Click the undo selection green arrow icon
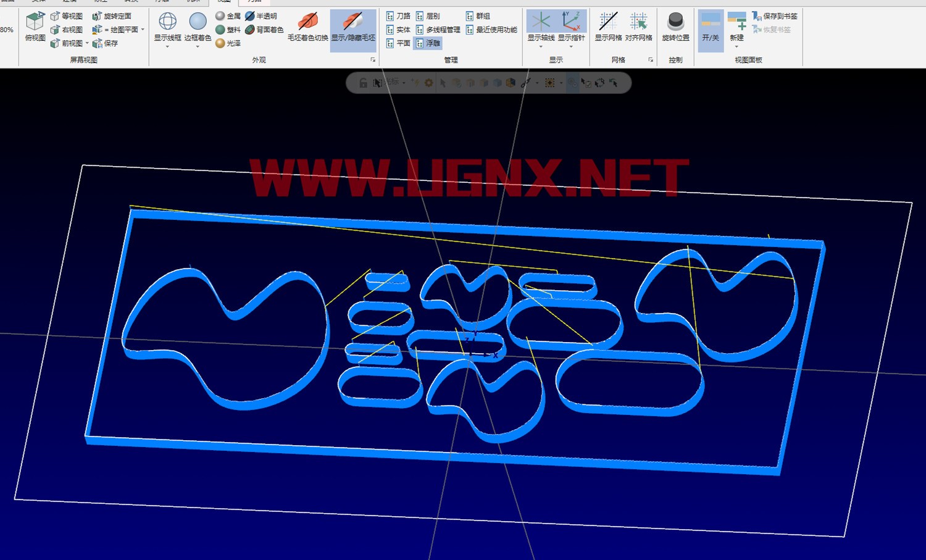This screenshot has height=560, width=926. coord(614,83)
